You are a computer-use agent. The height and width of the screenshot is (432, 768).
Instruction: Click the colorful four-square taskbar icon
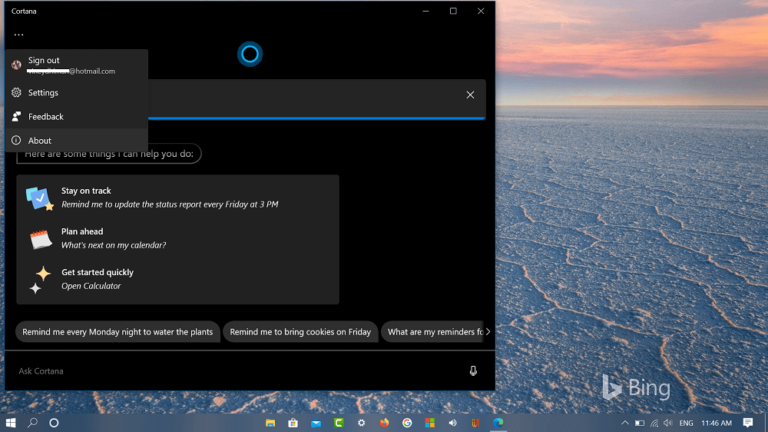coord(430,423)
